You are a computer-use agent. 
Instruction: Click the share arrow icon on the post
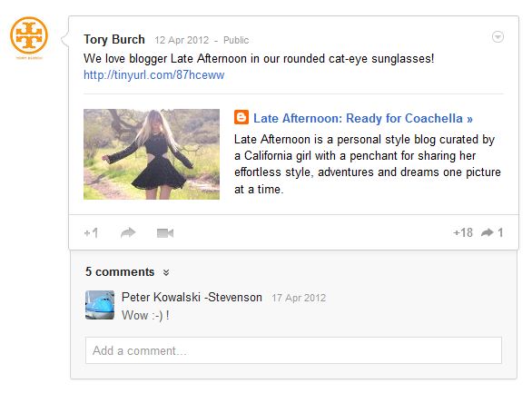pyautogui.click(x=128, y=232)
